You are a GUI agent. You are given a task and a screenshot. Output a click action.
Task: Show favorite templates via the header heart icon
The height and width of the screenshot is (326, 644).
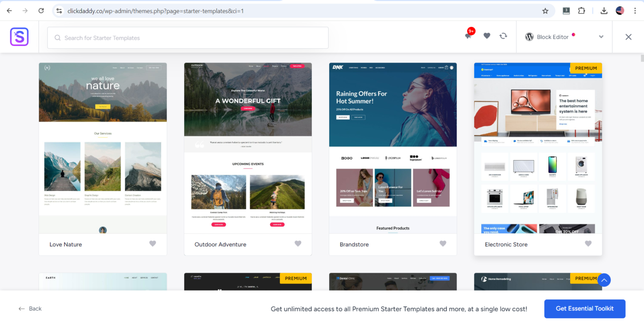pos(487,36)
